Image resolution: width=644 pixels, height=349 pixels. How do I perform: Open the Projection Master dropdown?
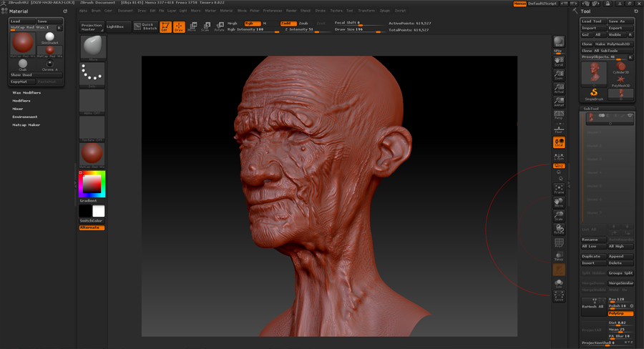point(91,27)
